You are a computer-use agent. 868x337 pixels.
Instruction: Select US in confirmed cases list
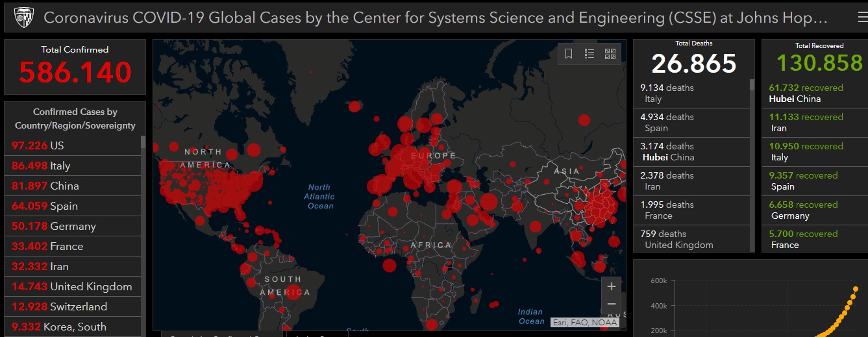[x=72, y=145]
